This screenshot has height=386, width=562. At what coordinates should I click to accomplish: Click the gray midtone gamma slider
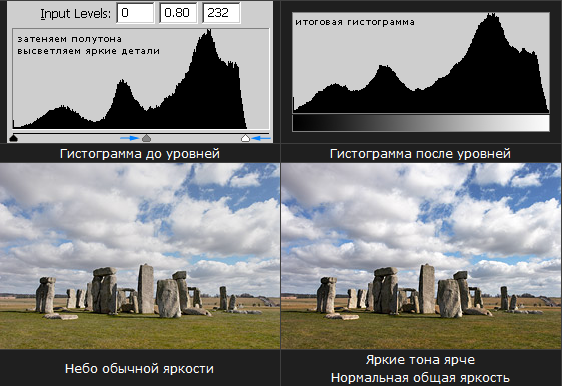[146, 138]
